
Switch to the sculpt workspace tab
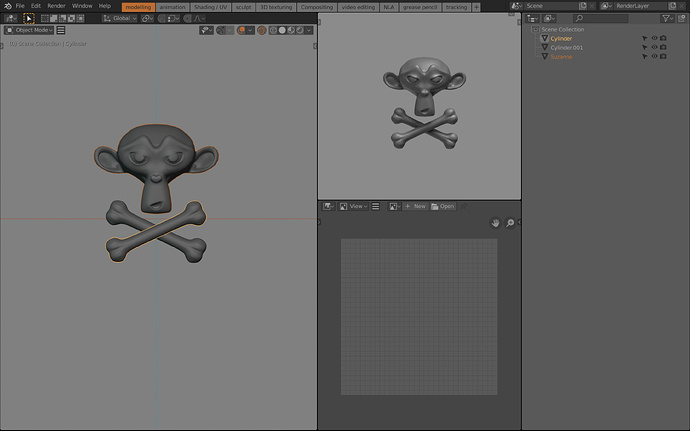tap(243, 7)
